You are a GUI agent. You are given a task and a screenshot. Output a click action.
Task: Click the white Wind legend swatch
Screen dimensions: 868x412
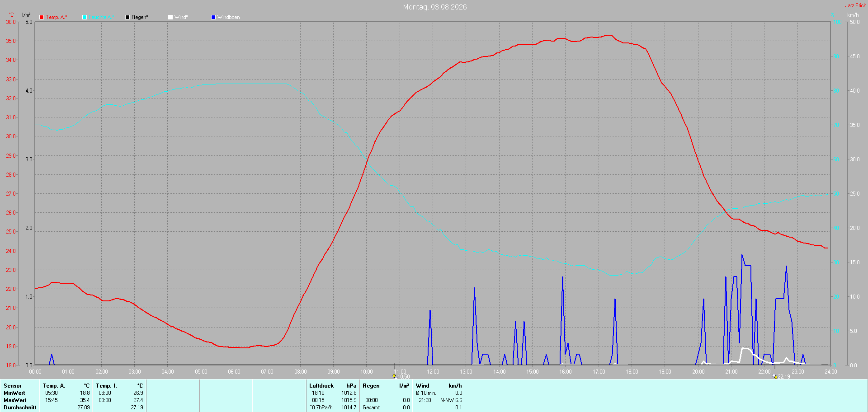click(x=170, y=17)
